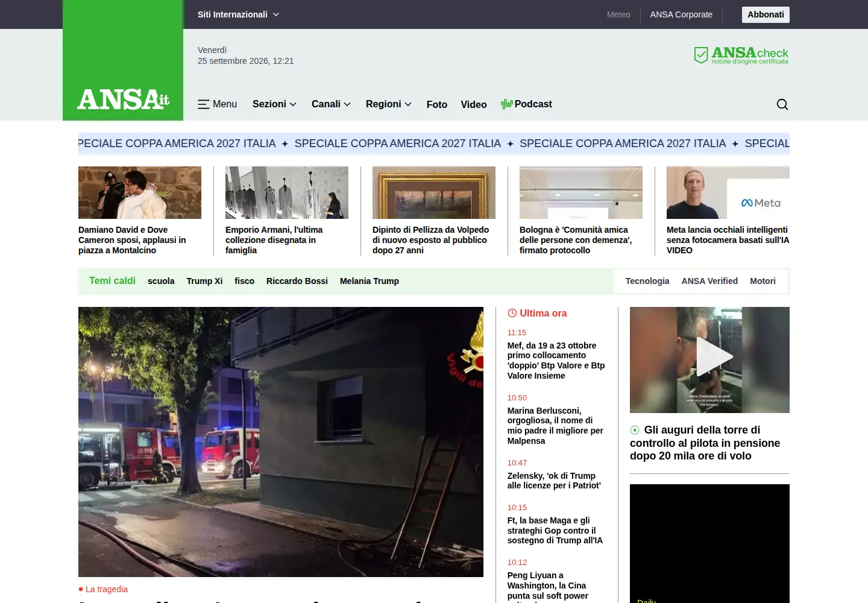Screen dimensions: 868x603
Task: Expand the Canali dropdown
Action: pyautogui.click(x=331, y=104)
